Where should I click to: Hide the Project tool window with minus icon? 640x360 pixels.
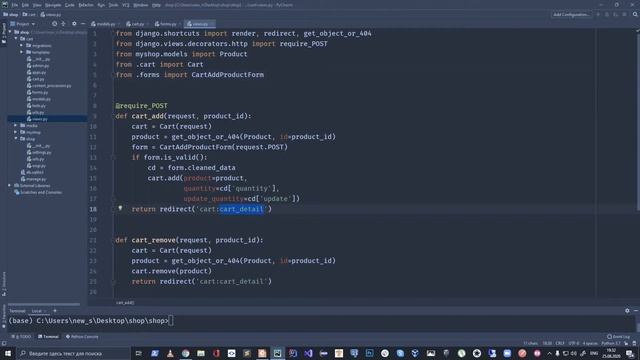[83, 24]
